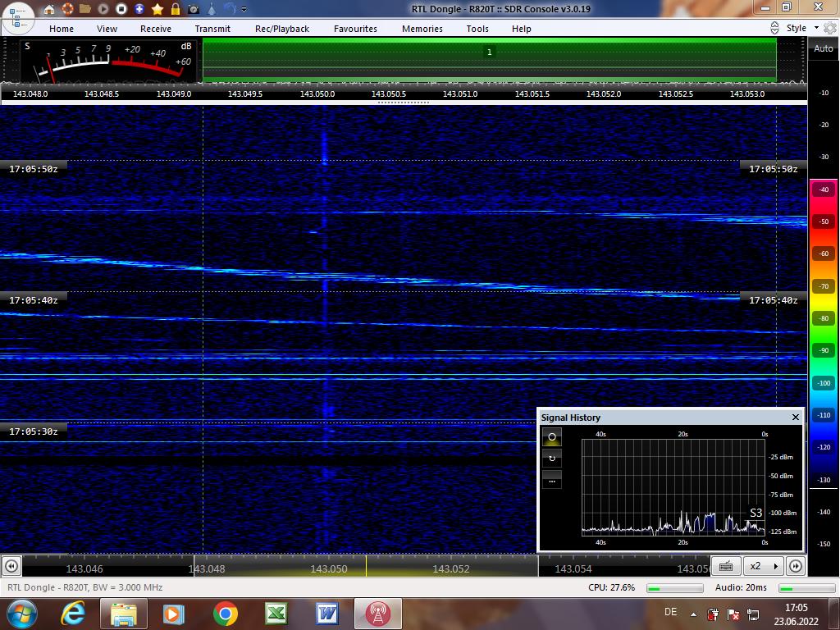The width and height of the screenshot is (840, 630).
Task: Open the Tools ribbon tab
Action: (477, 29)
